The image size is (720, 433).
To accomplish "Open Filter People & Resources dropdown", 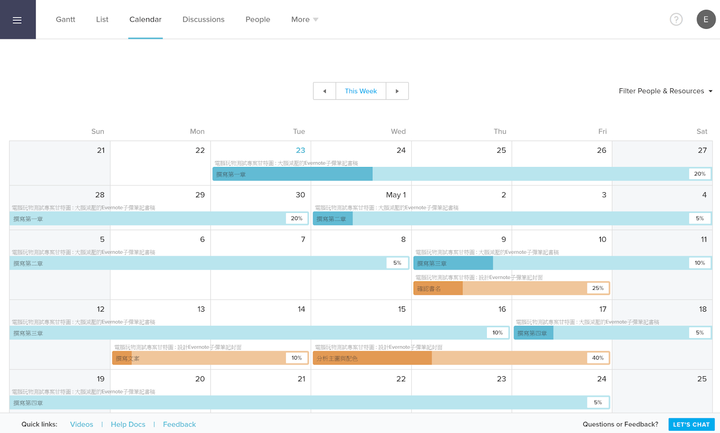I will point(665,91).
